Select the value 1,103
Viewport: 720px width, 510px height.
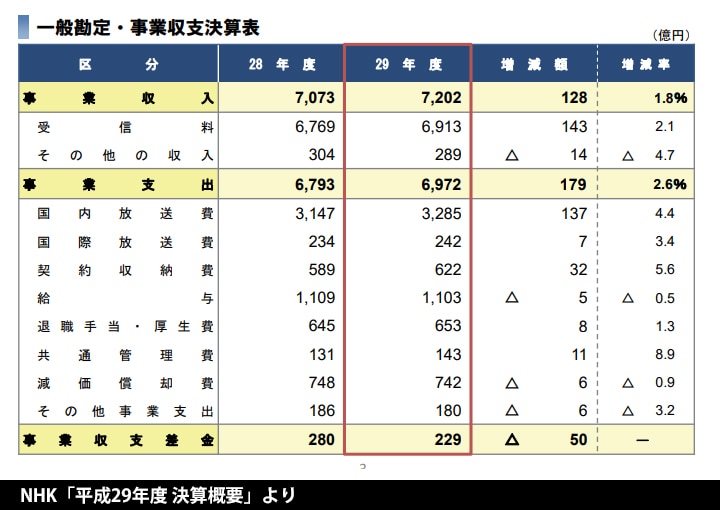tap(441, 298)
